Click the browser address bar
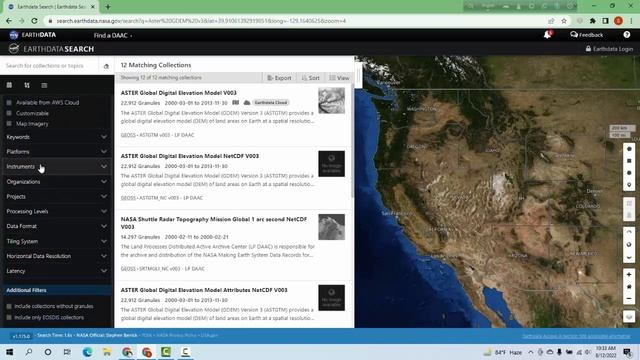Screen dimensions: 640x360 [x=294, y=21]
